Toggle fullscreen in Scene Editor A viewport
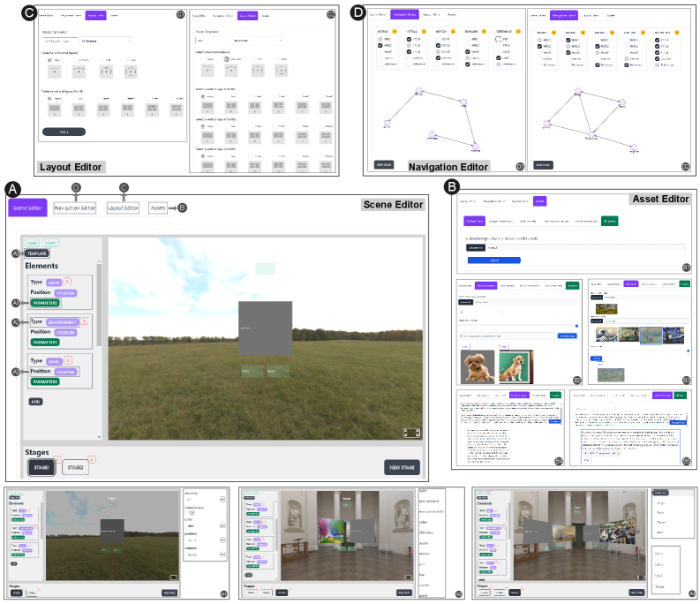The width and height of the screenshot is (700, 604). click(411, 433)
